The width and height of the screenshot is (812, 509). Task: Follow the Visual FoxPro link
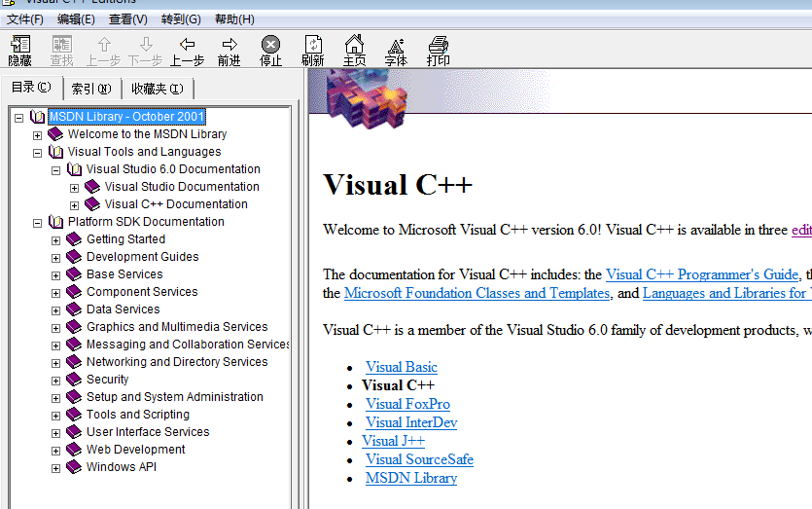coord(407,404)
